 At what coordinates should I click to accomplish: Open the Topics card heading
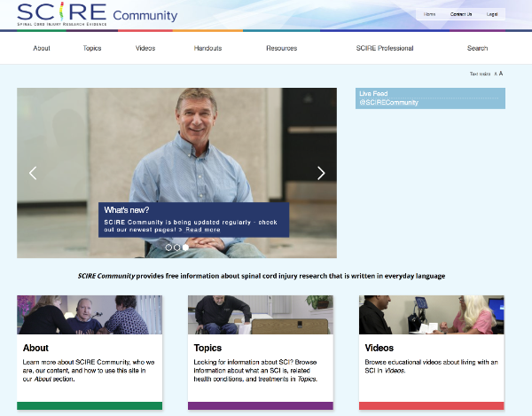coord(207,348)
